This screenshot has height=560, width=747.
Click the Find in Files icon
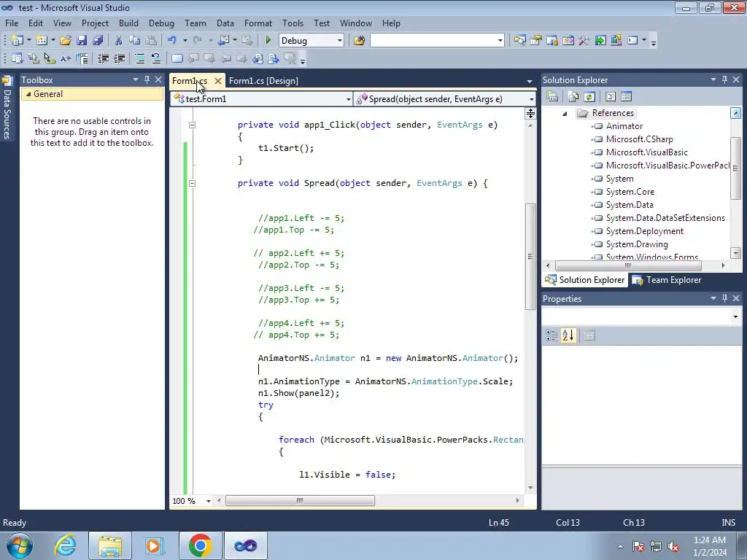(x=359, y=41)
